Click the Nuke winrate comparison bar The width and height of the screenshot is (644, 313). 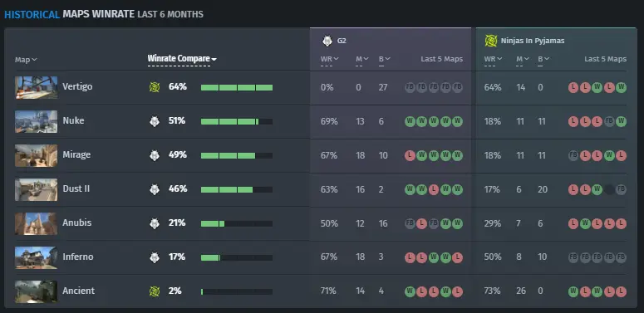pyautogui.click(x=237, y=121)
